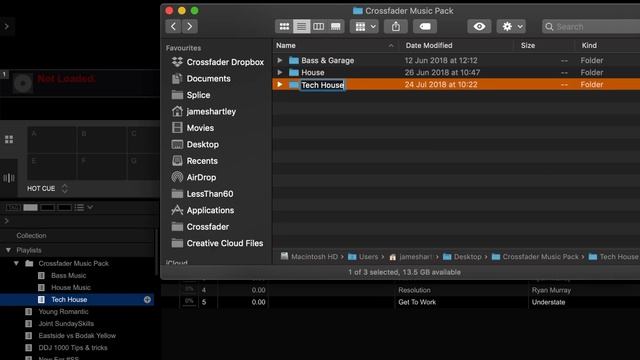This screenshot has height=360, width=640.
Task: Expand the Bass & Garage folder
Action: pyautogui.click(x=280, y=60)
